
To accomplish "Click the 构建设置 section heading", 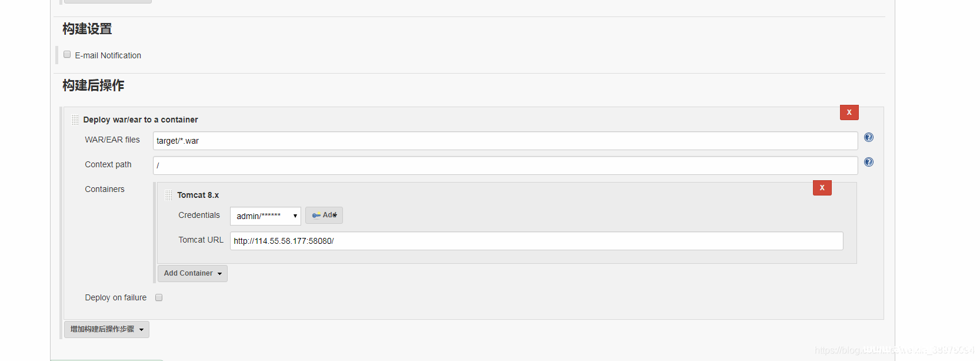I will coord(87,29).
